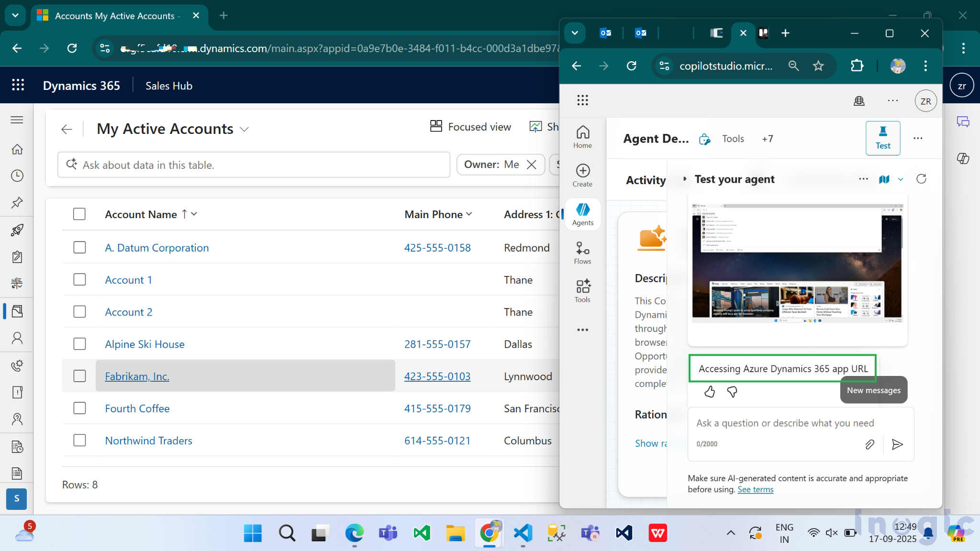The image size is (980, 551).
Task: Open Flows in Copilot Studio sidebar
Action: pyautogui.click(x=582, y=253)
